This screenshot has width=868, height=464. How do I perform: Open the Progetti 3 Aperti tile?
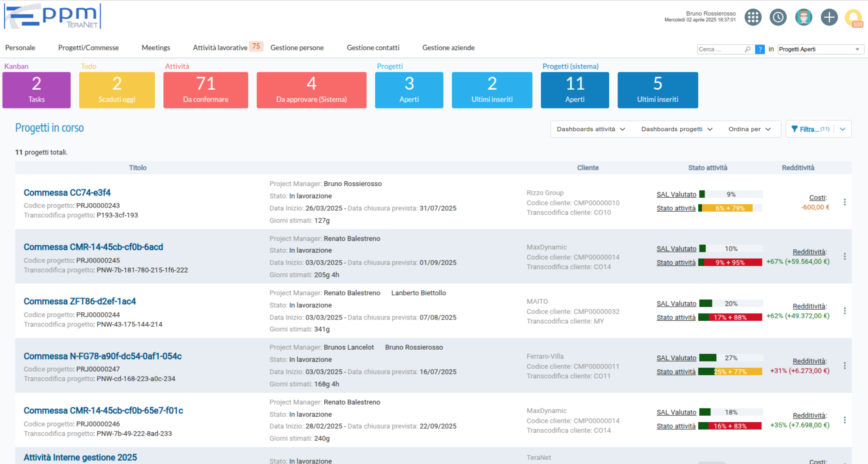[409, 90]
